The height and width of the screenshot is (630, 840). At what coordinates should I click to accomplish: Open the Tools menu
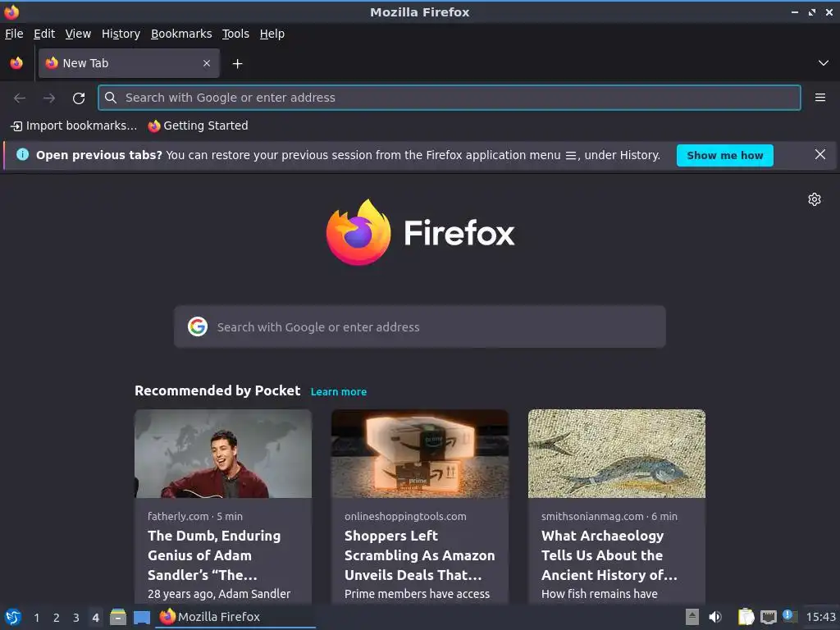[235, 34]
